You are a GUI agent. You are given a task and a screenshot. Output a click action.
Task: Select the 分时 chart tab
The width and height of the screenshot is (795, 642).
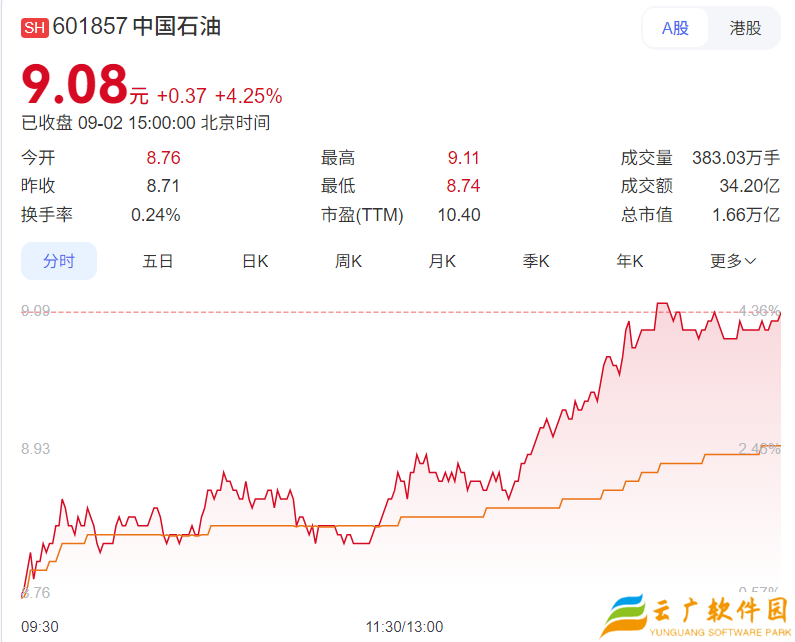59,261
